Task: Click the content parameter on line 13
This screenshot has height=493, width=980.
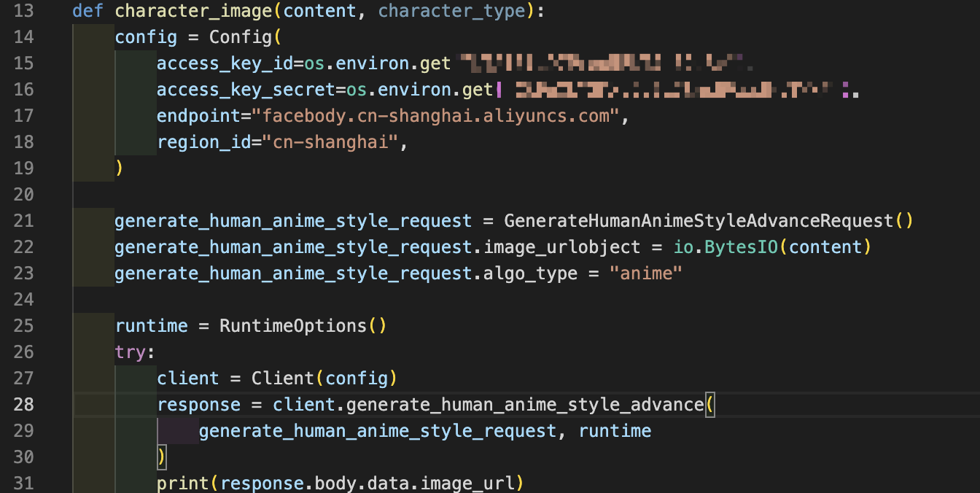Action: (319, 11)
